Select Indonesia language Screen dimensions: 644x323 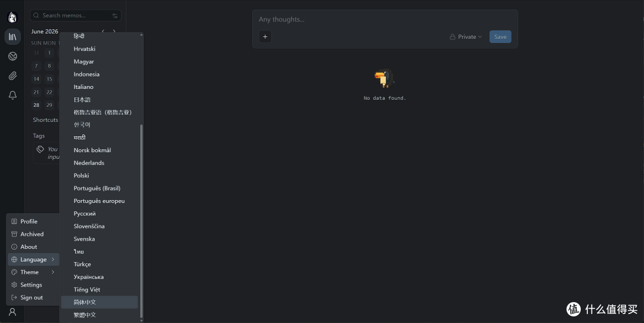[x=100, y=74]
